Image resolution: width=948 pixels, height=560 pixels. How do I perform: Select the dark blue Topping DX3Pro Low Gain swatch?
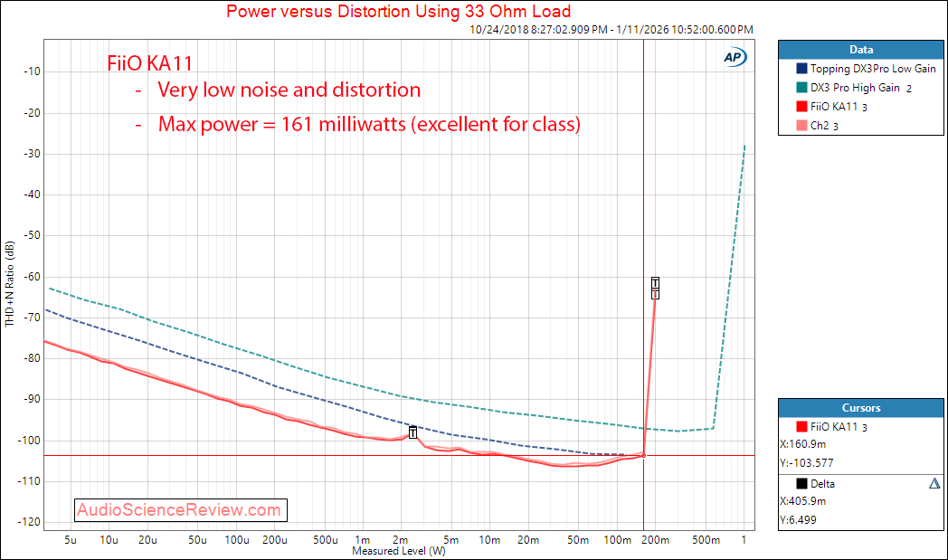point(801,69)
